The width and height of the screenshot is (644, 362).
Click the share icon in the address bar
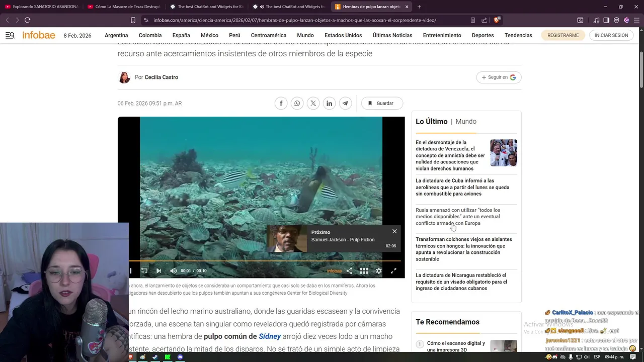tap(484, 20)
